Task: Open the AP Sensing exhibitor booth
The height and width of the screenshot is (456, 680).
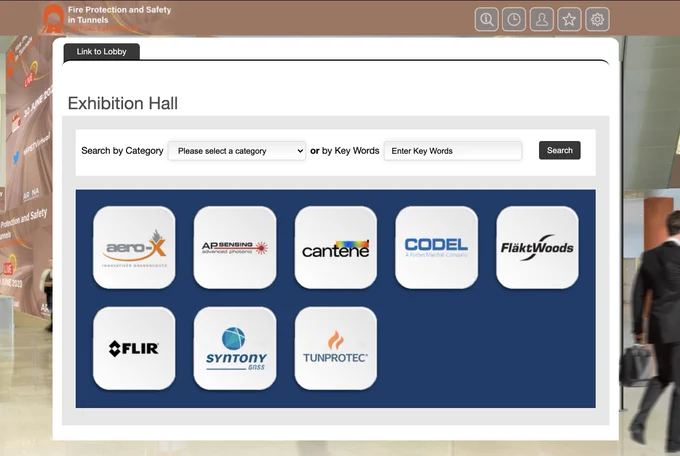Action: 235,247
